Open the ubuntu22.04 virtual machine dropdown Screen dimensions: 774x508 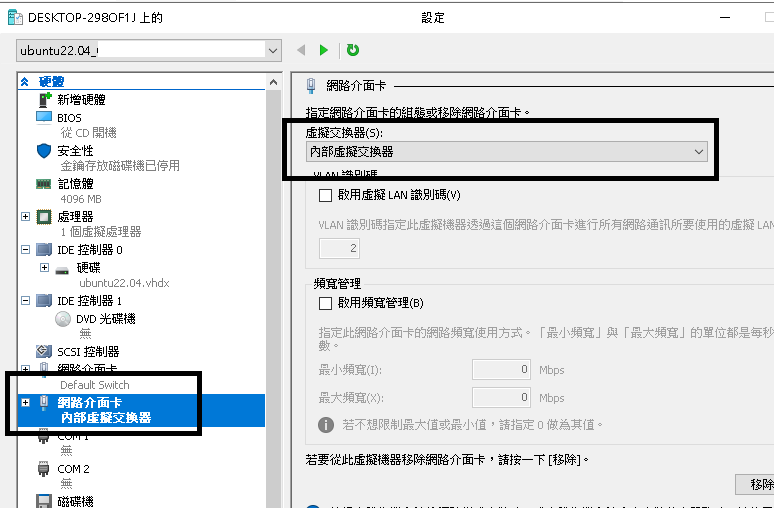pos(149,50)
